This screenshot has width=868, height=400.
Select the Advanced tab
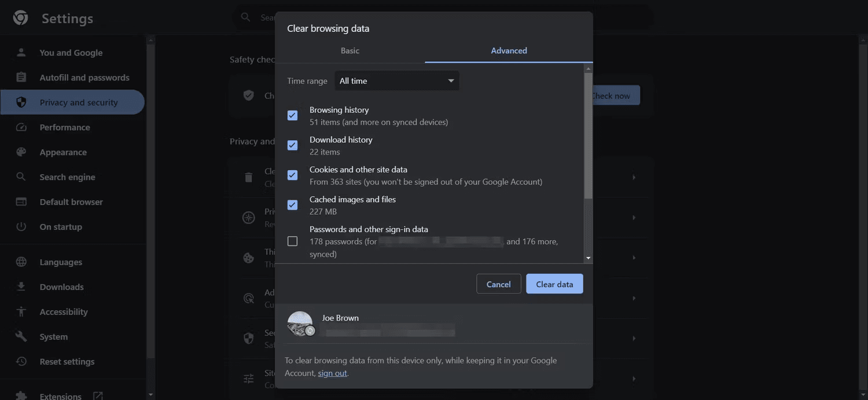point(509,51)
